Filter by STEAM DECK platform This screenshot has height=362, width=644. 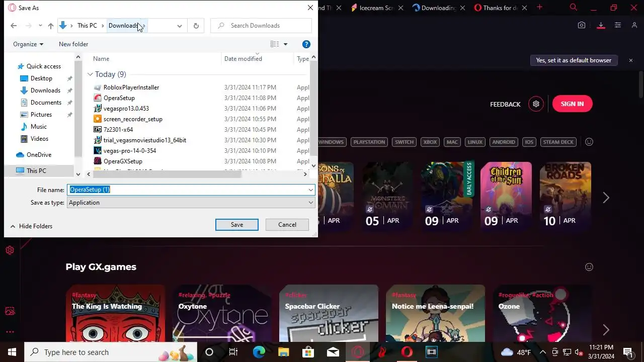click(558, 142)
